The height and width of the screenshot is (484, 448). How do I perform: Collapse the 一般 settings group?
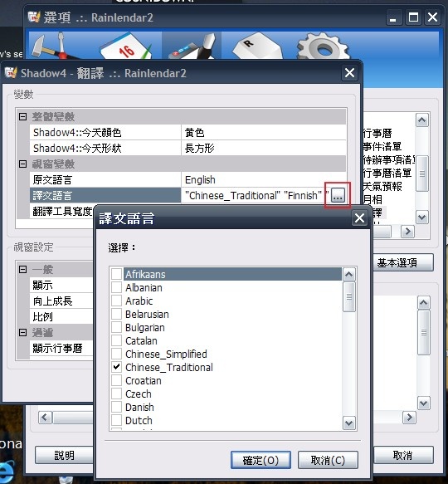click(22, 269)
